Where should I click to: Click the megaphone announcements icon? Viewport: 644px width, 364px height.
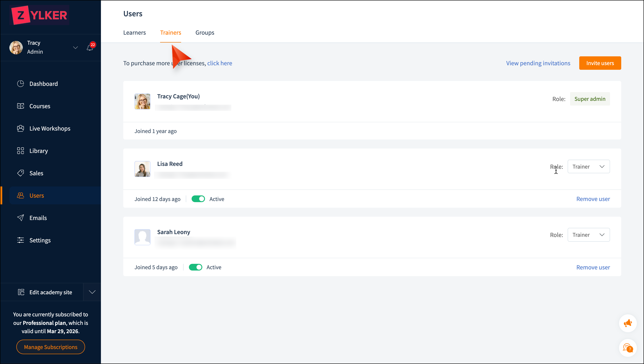tap(627, 323)
